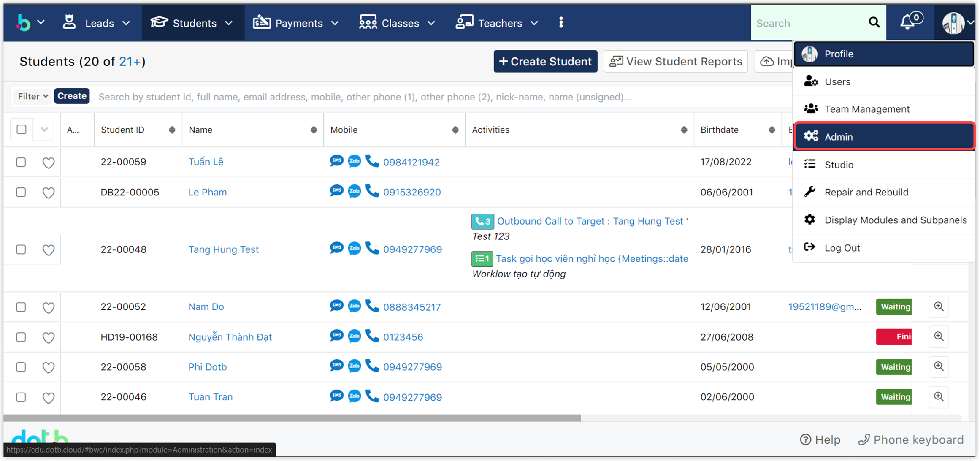Click the search magnifier icon
The height and width of the screenshot is (461, 980).
click(x=874, y=23)
